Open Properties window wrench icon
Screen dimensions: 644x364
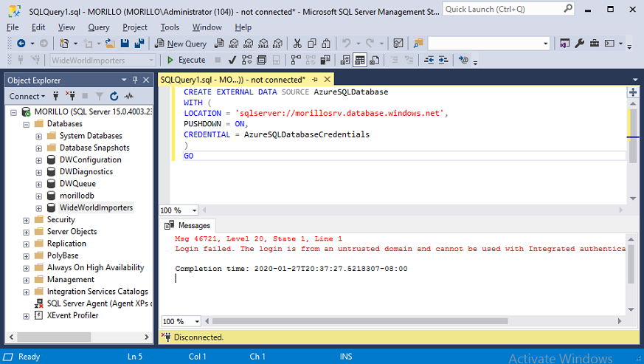(580, 43)
